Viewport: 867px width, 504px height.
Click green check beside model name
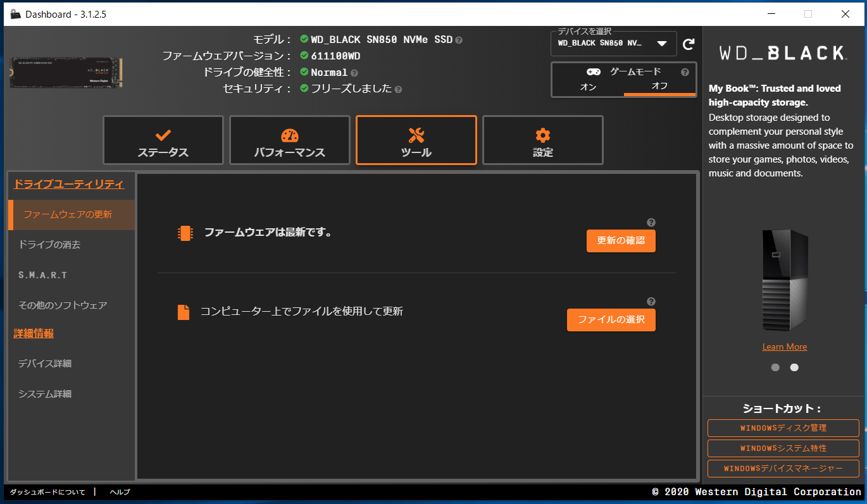pos(304,39)
